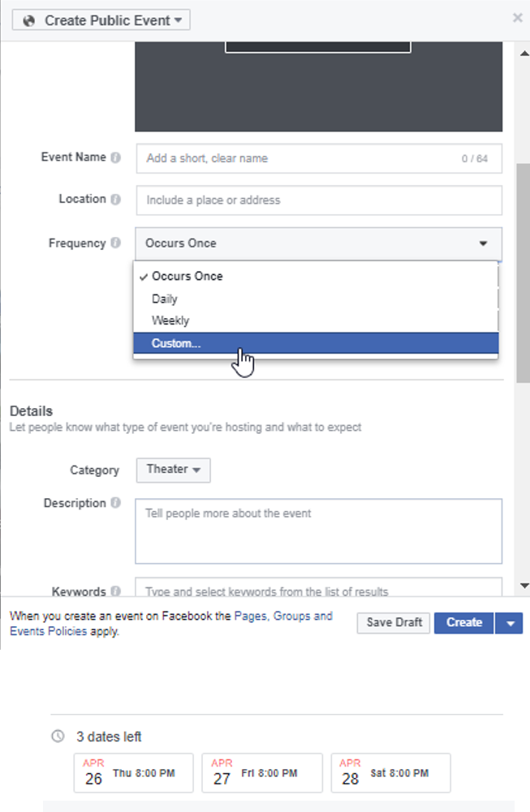Viewport: 530px width, 812px height.
Task: Click the info icon beside Location
Action: (115, 200)
